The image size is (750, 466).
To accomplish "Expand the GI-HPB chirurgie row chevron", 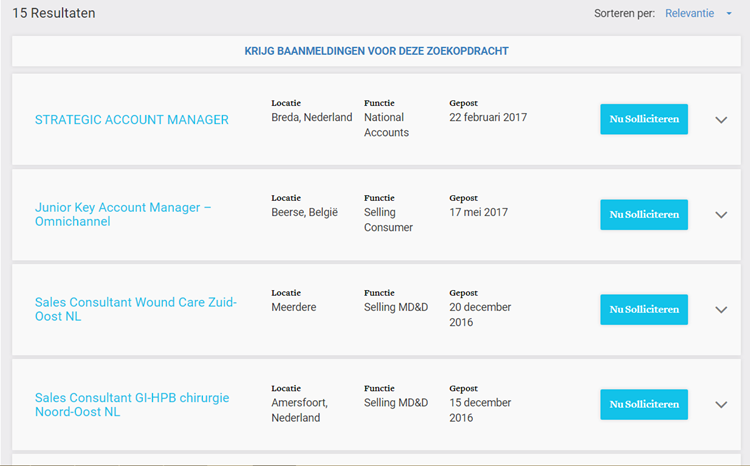I will coord(721,405).
